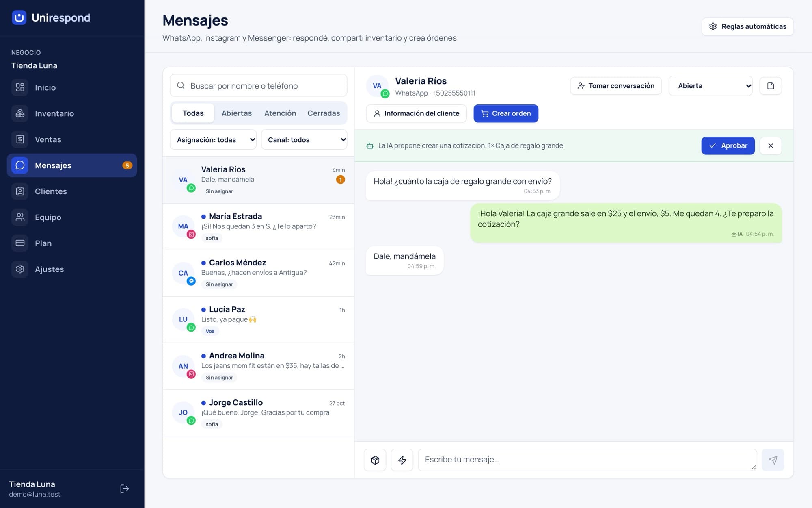Approve the AI quotation with Aprobar

tap(728, 145)
